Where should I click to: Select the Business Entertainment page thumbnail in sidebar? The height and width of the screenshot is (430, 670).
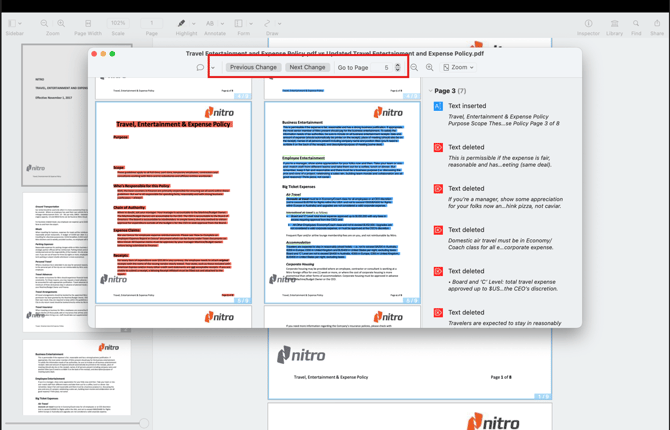[77, 377]
